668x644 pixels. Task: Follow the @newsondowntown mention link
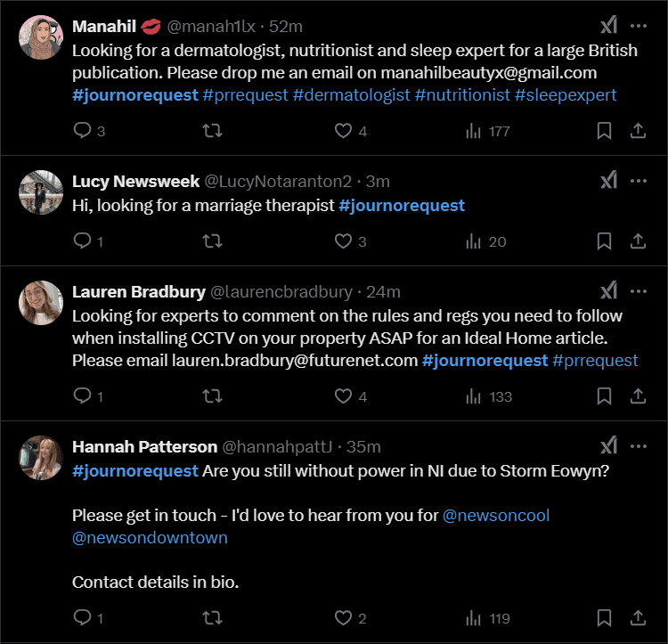pos(150,538)
